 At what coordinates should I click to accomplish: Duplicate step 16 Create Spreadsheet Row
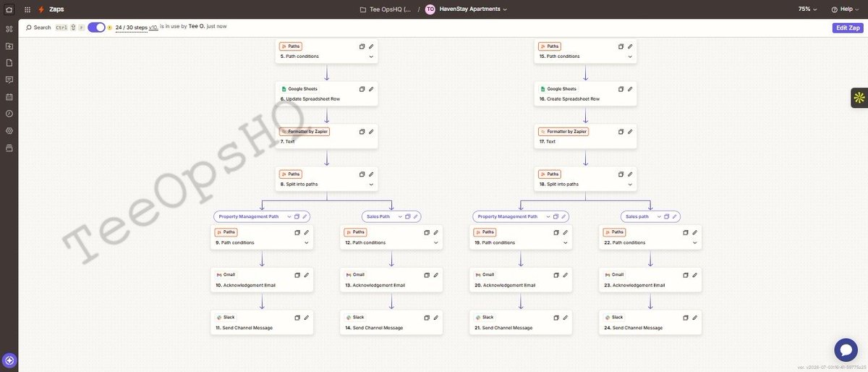point(621,89)
